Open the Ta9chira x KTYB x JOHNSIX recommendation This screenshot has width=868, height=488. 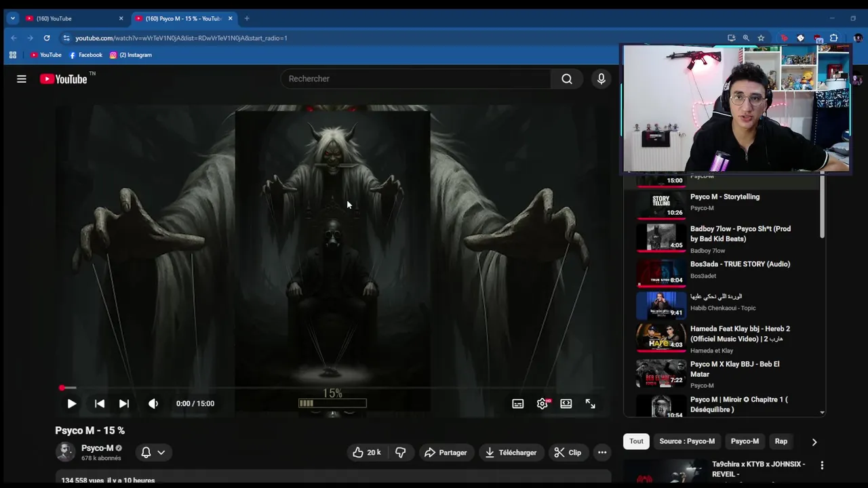(x=758, y=469)
